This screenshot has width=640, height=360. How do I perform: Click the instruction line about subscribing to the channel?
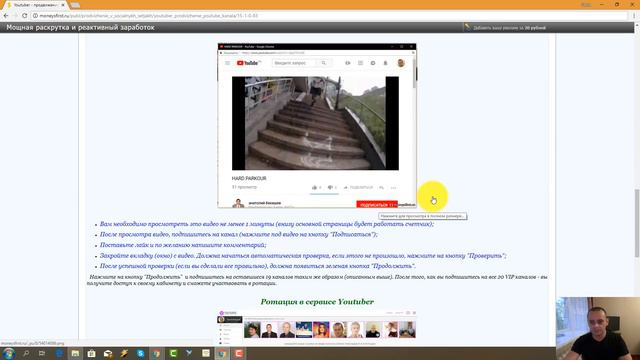[x=239, y=234]
